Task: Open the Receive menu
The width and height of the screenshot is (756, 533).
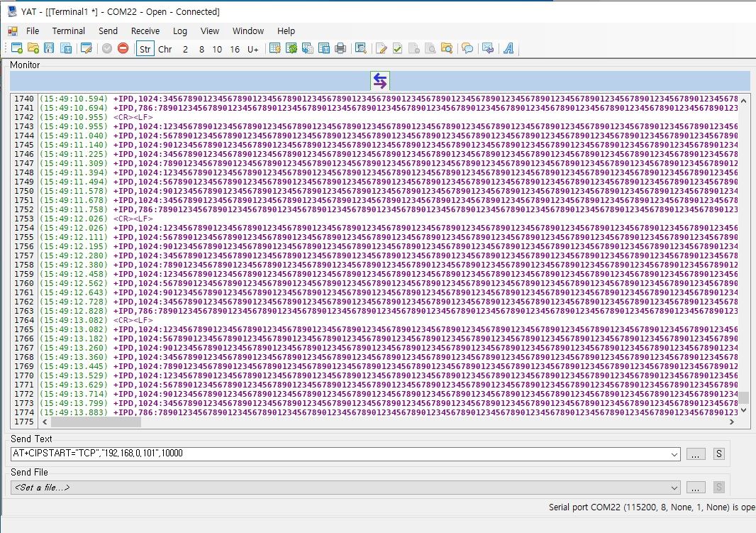Action: point(145,31)
